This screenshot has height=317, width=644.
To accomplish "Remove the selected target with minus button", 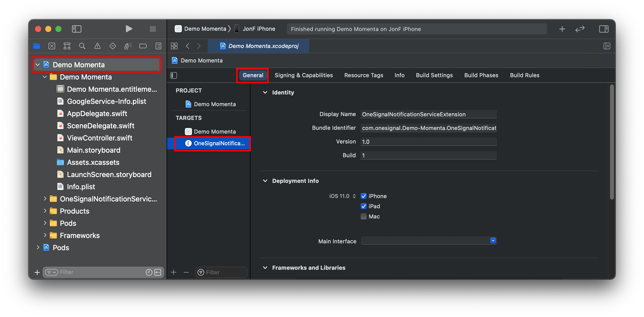I will (x=186, y=272).
